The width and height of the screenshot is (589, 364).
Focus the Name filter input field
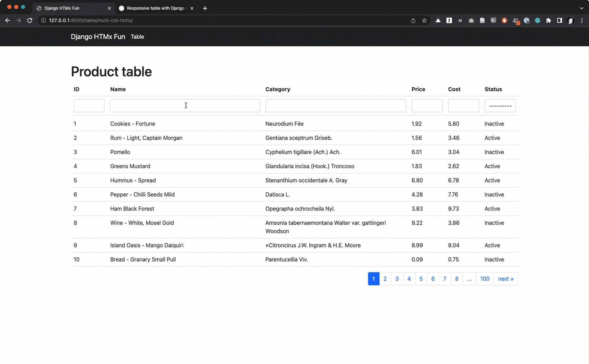tap(185, 106)
